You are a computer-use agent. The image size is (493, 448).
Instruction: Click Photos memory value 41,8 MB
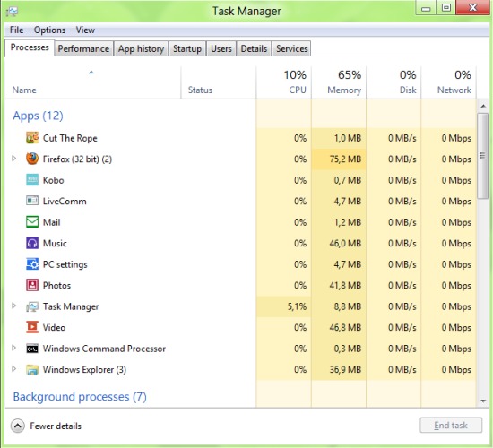coord(345,286)
